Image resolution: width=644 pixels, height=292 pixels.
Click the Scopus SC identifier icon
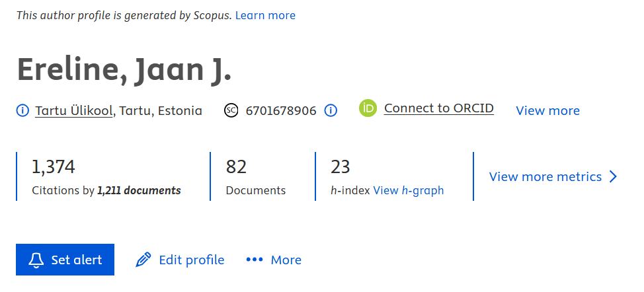[x=231, y=110]
